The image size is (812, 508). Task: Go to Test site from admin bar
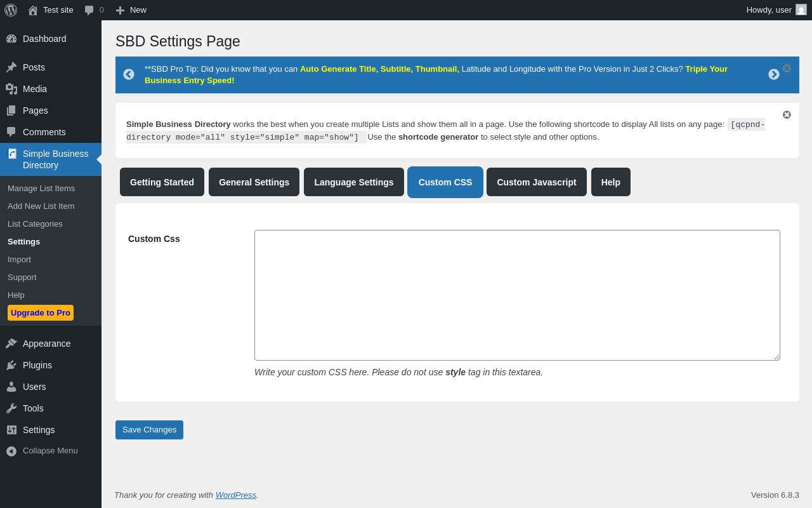[58, 10]
